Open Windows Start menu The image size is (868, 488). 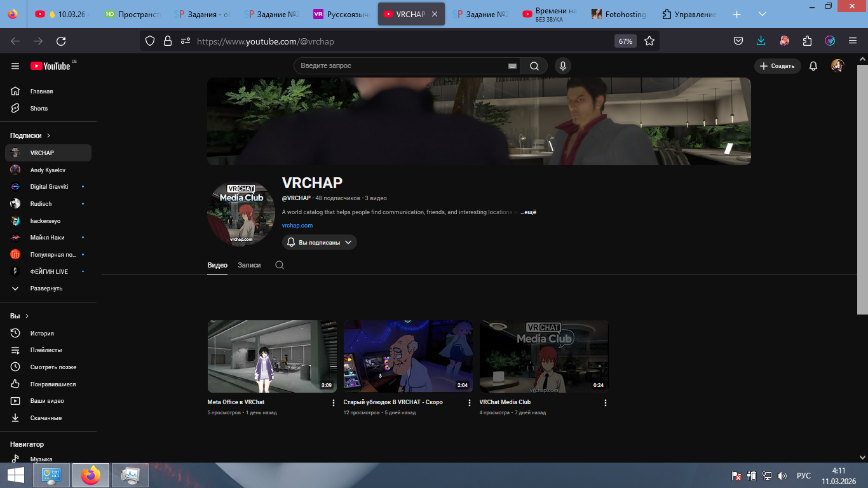point(16,475)
